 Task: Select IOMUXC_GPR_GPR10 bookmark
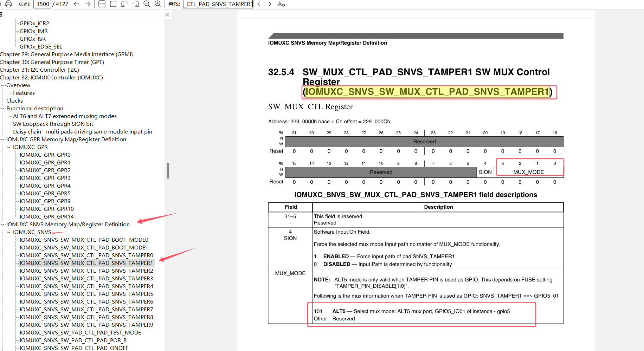[x=47, y=209]
